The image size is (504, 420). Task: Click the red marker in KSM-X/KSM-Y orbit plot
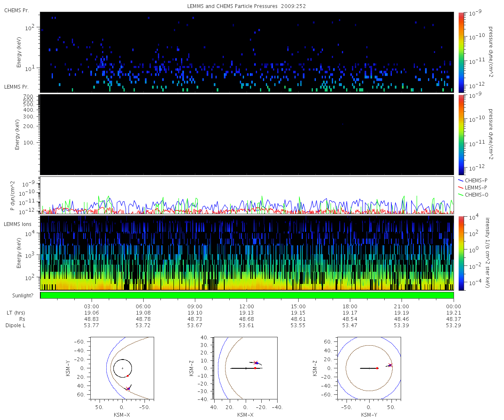[x=128, y=376]
